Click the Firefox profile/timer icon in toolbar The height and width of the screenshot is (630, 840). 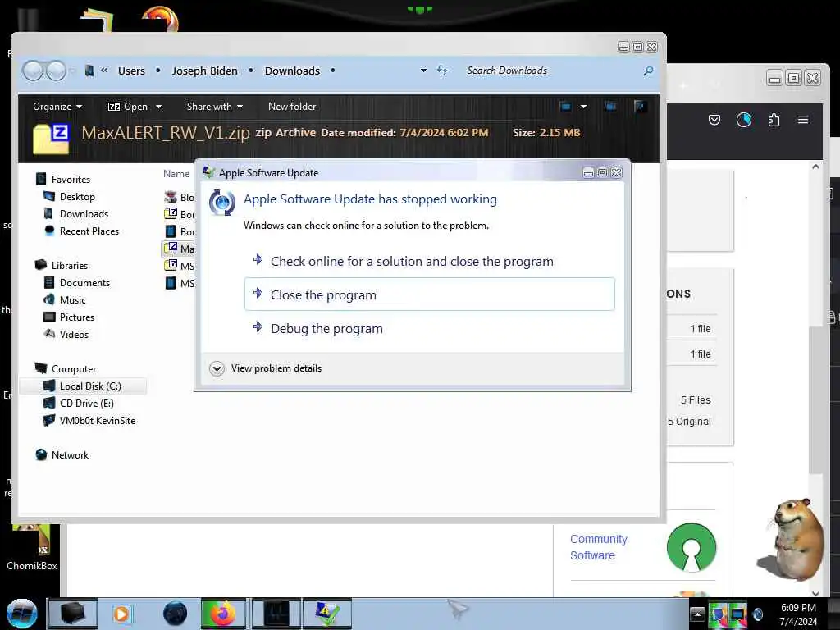[x=743, y=120]
